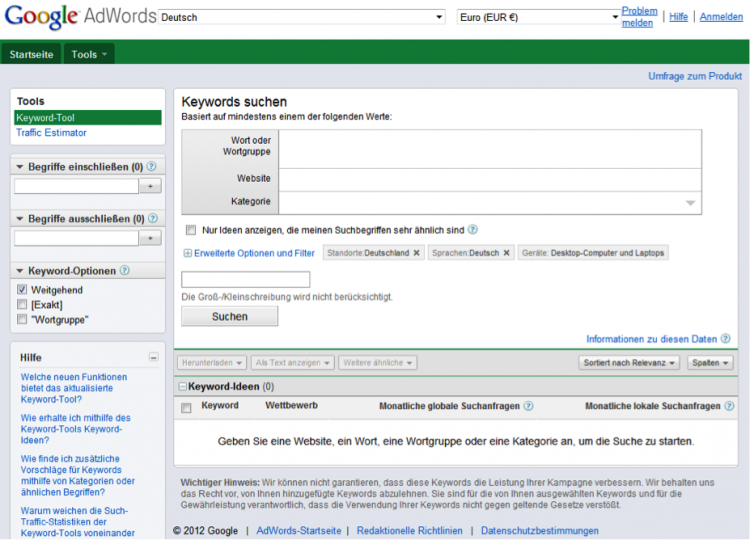The image size is (750, 540).
Task: Open the Herunterladen dropdown
Action: tap(212, 363)
